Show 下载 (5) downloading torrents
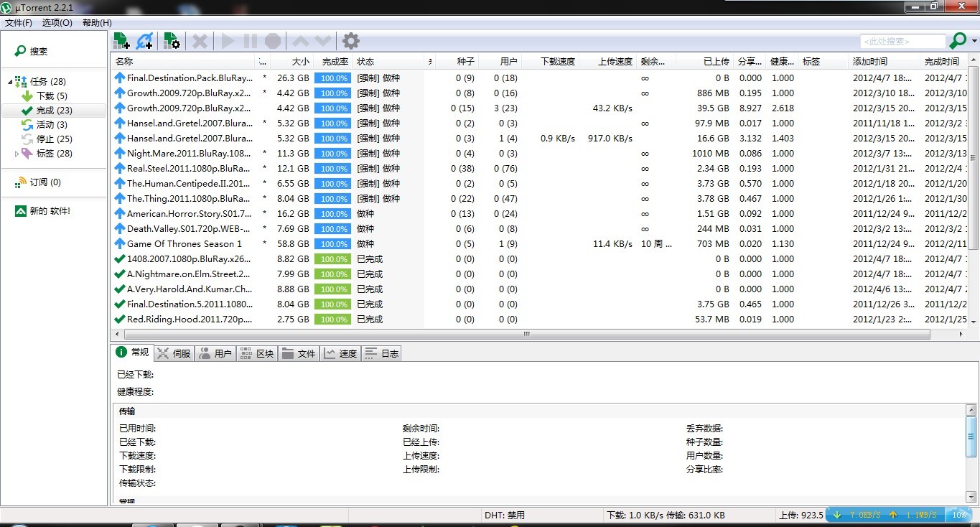980x527 pixels. (52, 96)
